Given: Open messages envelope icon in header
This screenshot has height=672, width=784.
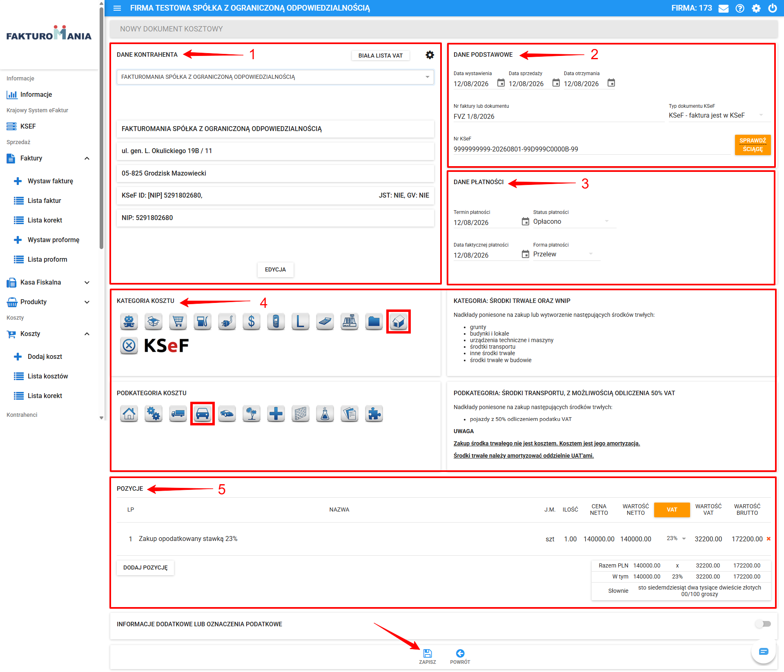Looking at the screenshot, I should click(724, 8).
